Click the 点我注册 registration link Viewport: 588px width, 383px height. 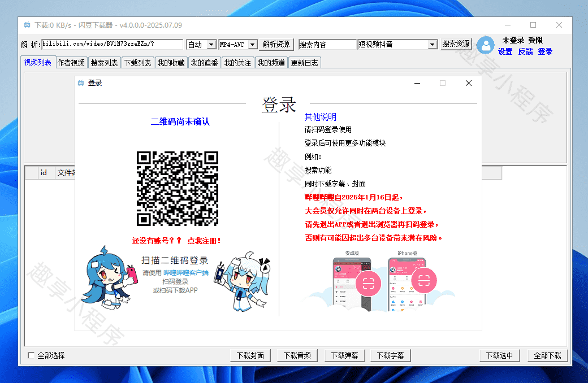[204, 241]
